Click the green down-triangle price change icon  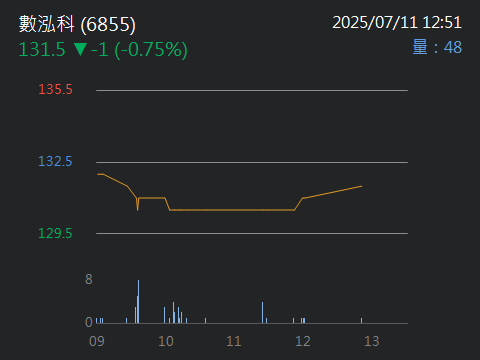point(80,49)
